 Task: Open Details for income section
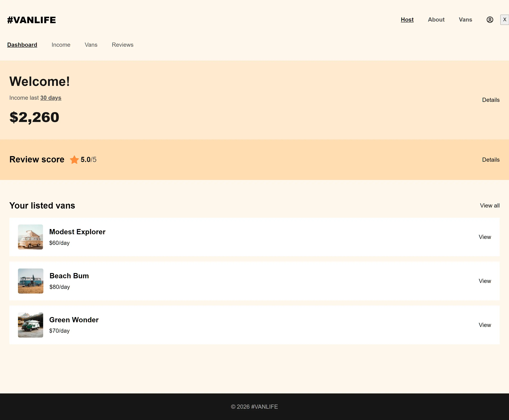(x=491, y=100)
